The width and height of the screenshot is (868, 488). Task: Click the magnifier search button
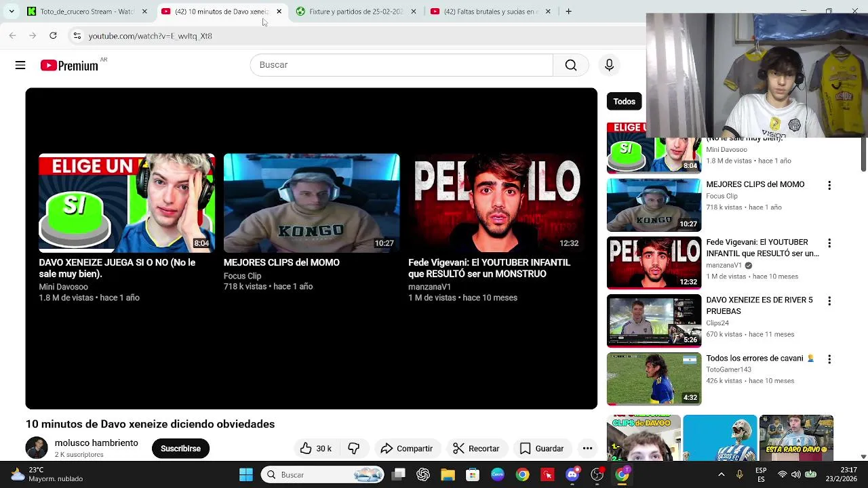tap(571, 65)
